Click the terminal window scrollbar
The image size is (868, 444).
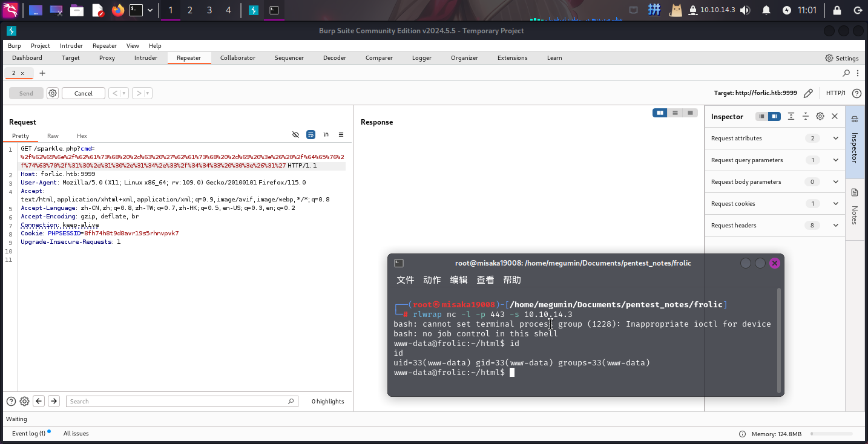[779, 341]
